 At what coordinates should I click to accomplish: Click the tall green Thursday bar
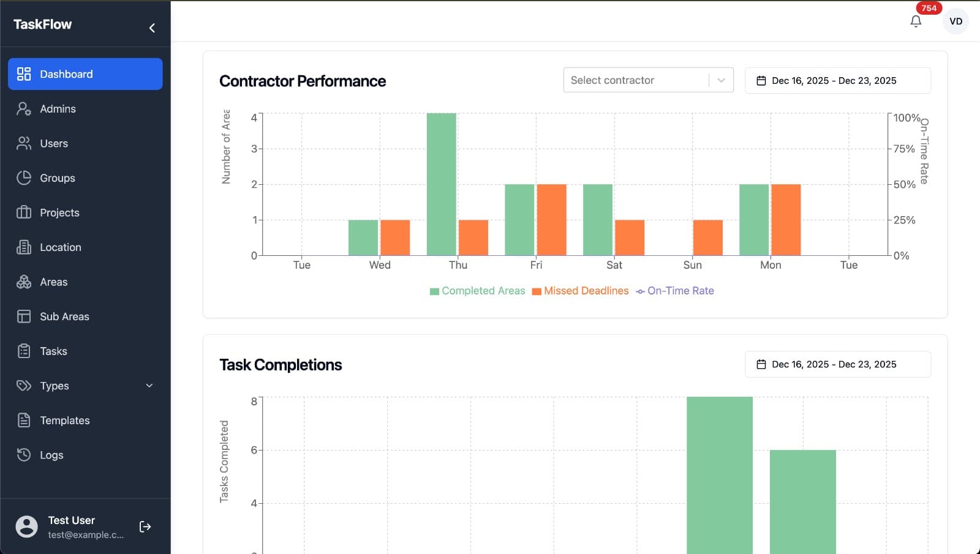tap(441, 184)
